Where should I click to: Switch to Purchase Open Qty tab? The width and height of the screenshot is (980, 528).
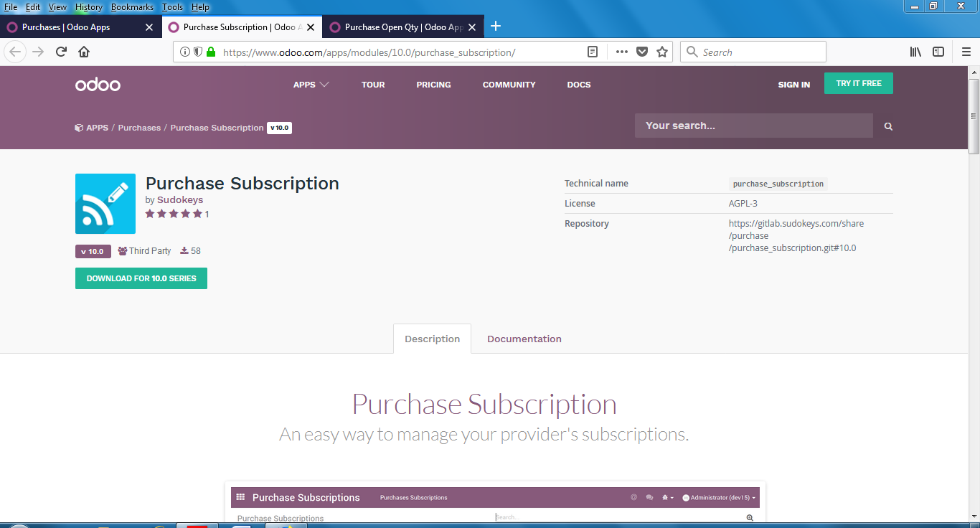coord(403,27)
